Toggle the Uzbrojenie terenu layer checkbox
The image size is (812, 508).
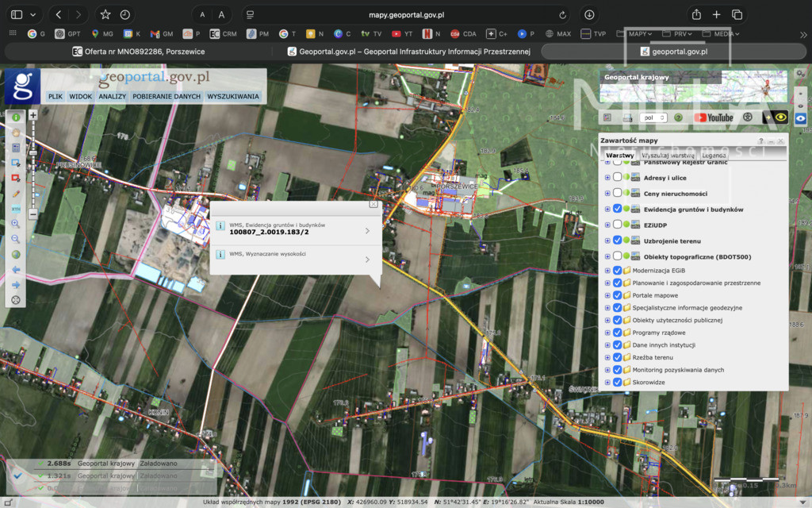click(x=617, y=241)
